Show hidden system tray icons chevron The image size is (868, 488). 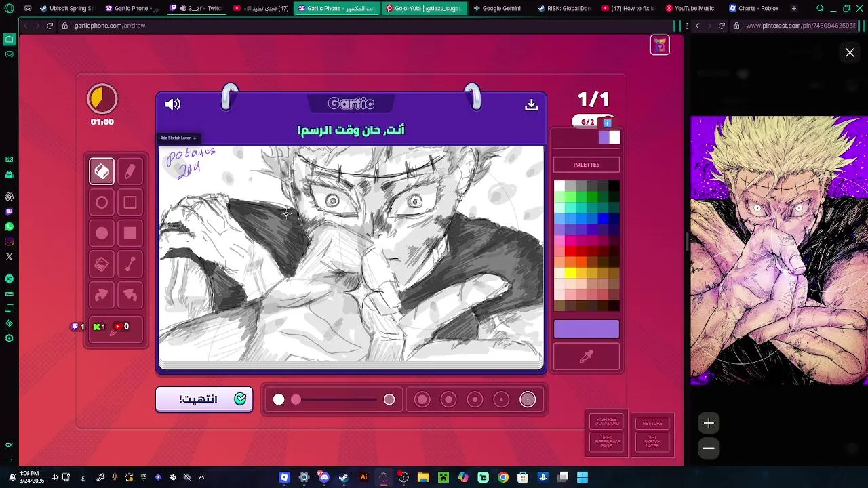(x=201, y=477)
